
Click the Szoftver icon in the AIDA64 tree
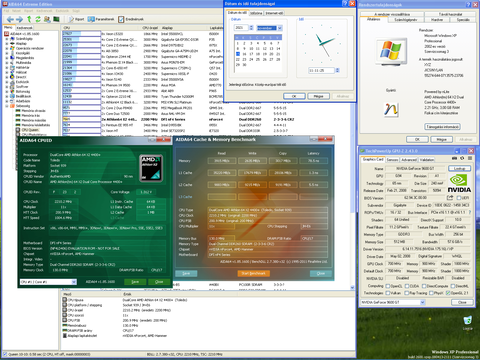[12, 87]
